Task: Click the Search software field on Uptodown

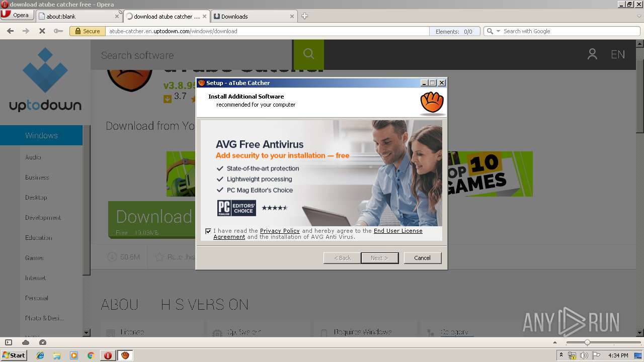Action: (x=191, y=55)
